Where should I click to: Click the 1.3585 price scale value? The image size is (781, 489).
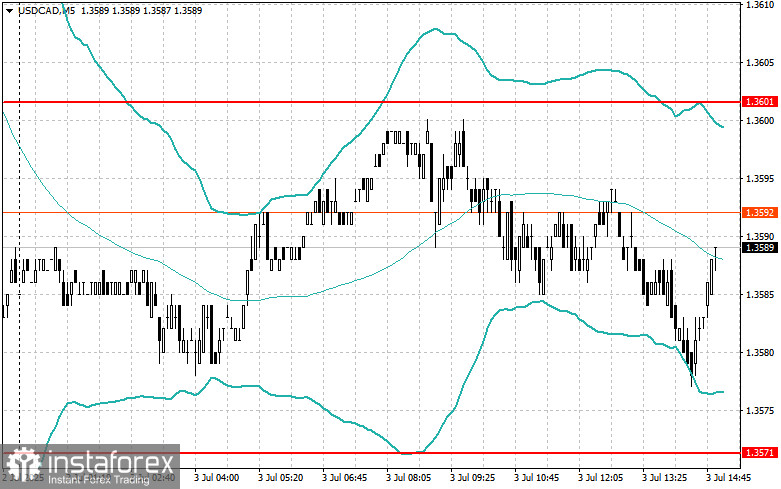point(760,295)
